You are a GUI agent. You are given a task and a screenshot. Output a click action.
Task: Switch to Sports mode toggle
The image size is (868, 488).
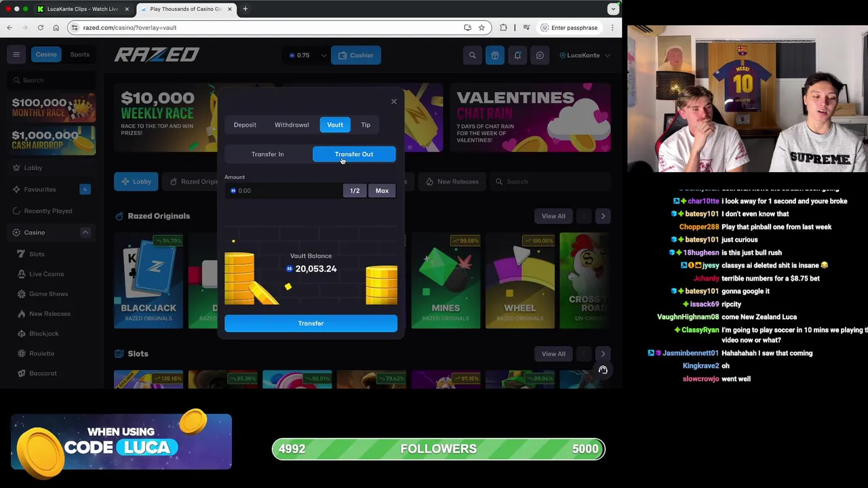tap(79, 54)
